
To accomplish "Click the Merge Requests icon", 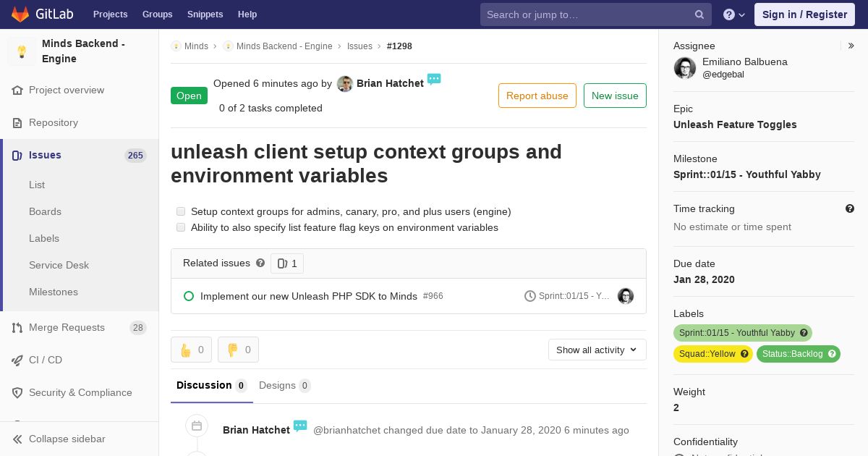I will pyautogui.click(x=17, y=328).
